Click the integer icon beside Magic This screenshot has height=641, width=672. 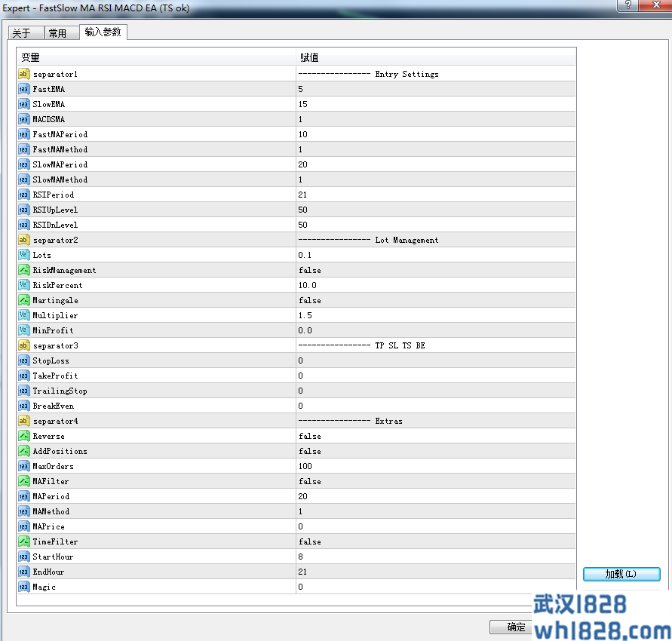[x=23, y=587]
